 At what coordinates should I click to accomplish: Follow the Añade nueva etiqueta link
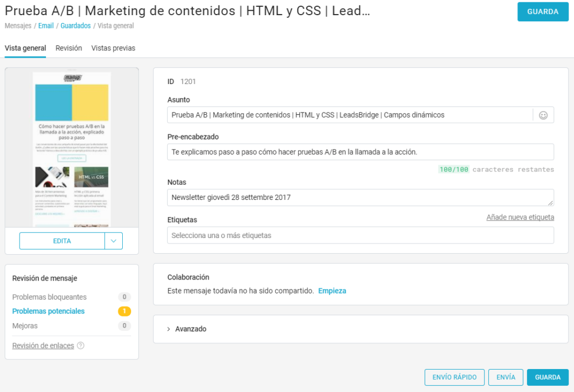[520, 217]
